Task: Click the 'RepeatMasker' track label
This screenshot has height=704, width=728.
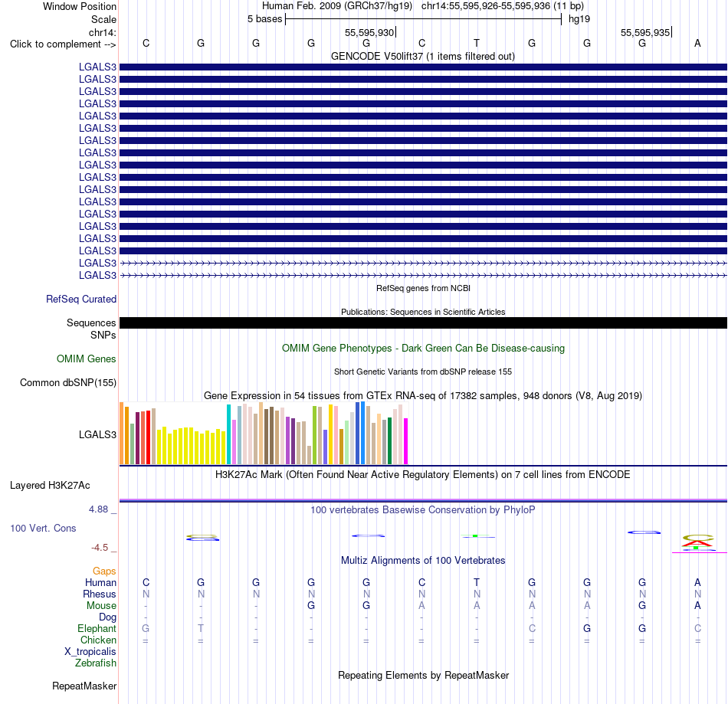Action: tap(84, 686)
